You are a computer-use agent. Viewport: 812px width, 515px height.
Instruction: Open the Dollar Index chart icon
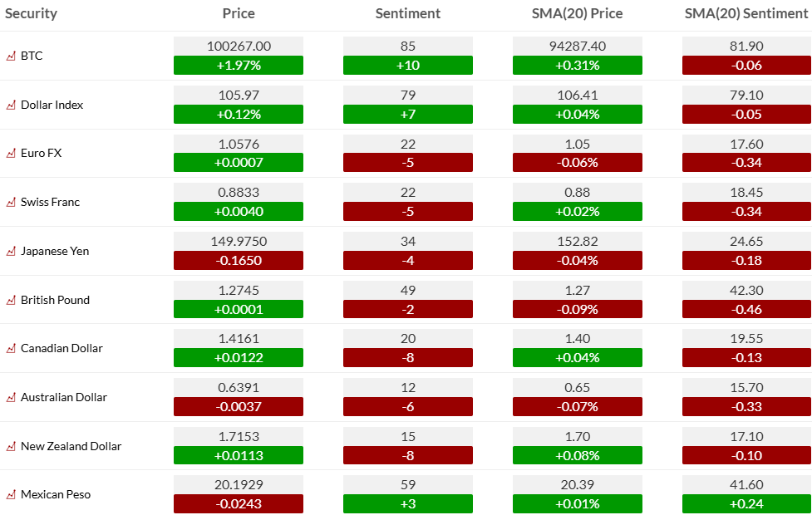click(x=11, y=105)
